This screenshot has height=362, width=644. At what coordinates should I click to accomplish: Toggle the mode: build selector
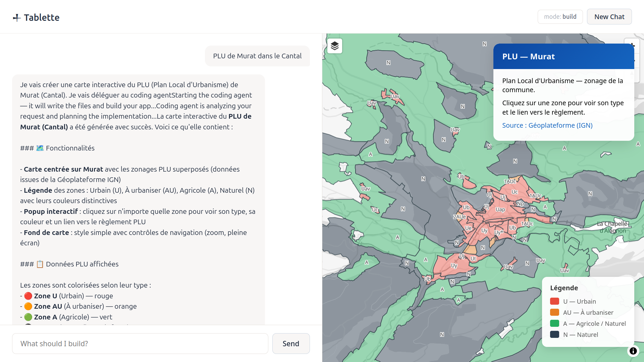point(560,17)
